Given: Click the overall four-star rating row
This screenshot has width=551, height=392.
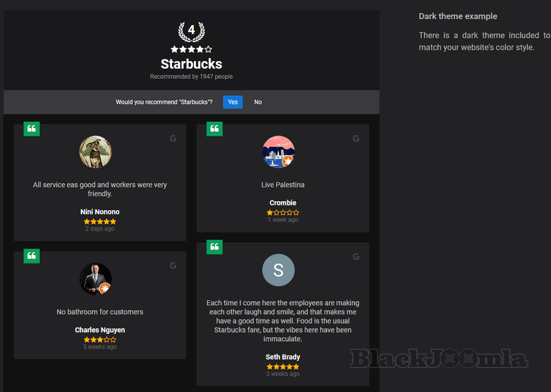Looking at the screenshot, I should 191,50.
